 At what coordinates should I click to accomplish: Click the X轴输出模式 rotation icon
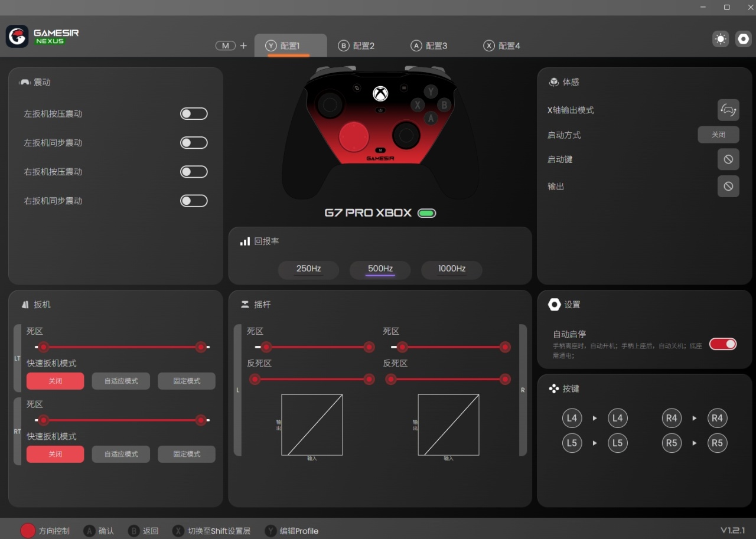tap(728, 110)
